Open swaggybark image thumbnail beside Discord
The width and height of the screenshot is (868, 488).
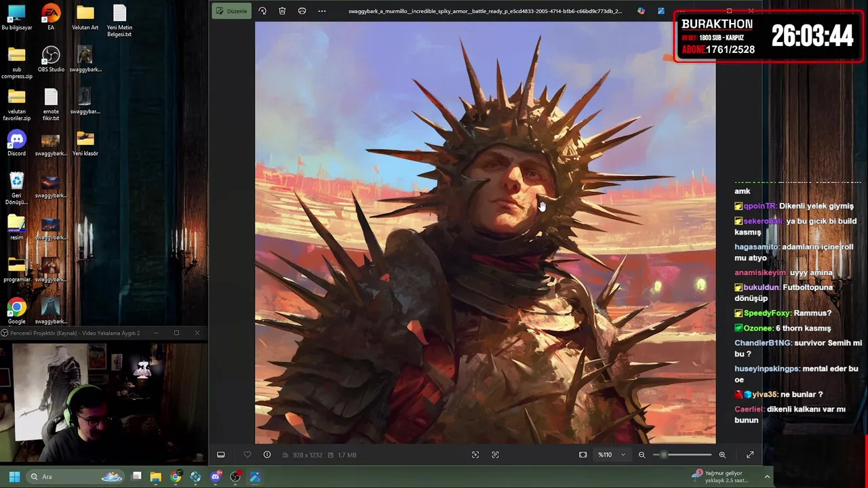click(x=51, y=144)
